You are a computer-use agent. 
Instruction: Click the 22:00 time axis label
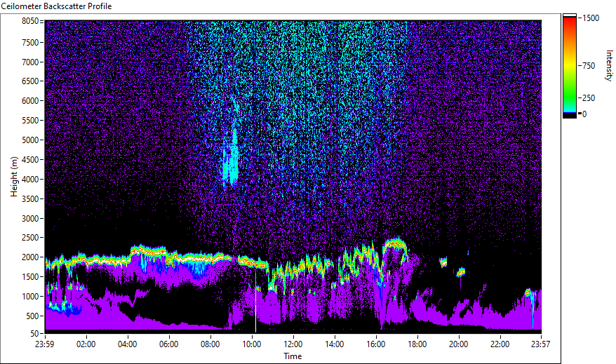click(x=500, y=344)
